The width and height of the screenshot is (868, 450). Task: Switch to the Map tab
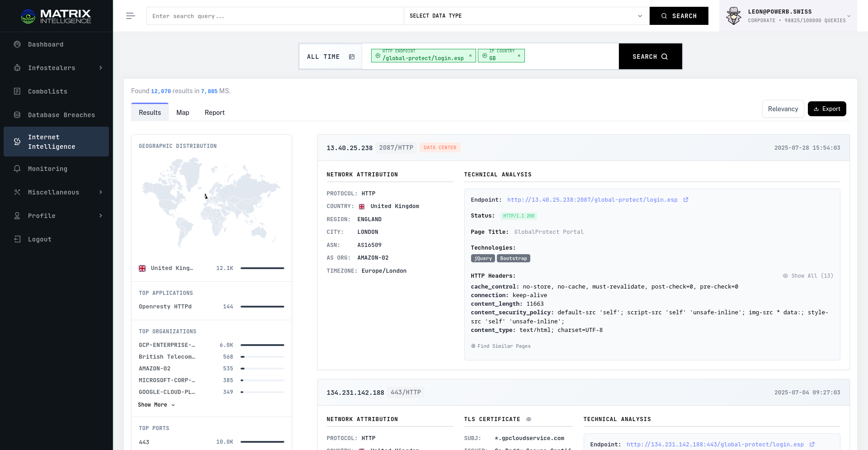point(183,113)
